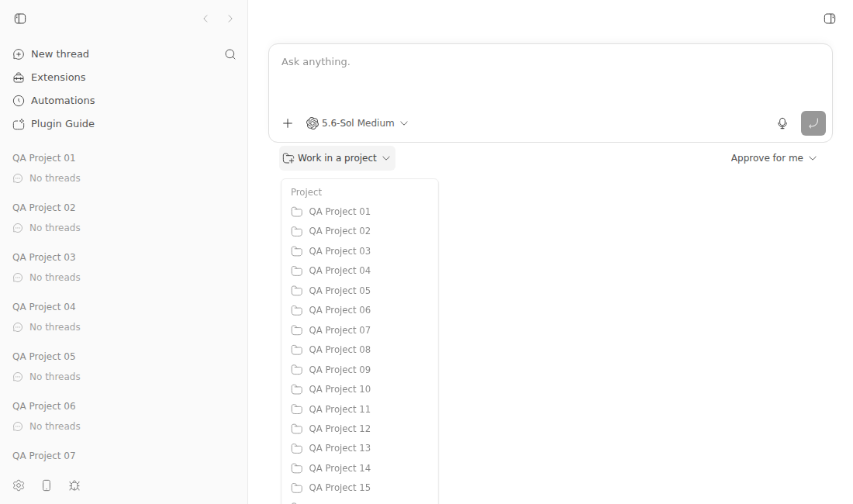
Task: Choose QA Project 06 in the dropdown
Action: pyautogui.click(x=360, y=310)
